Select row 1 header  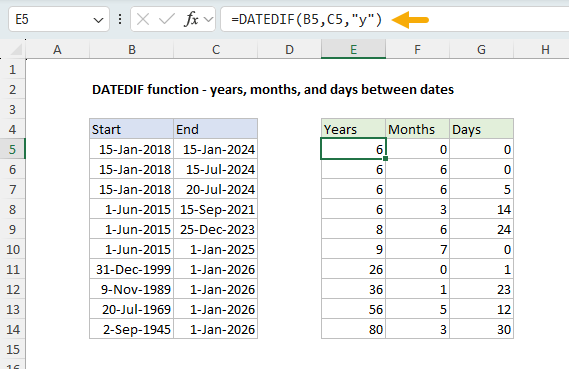[x=13, y=69]
